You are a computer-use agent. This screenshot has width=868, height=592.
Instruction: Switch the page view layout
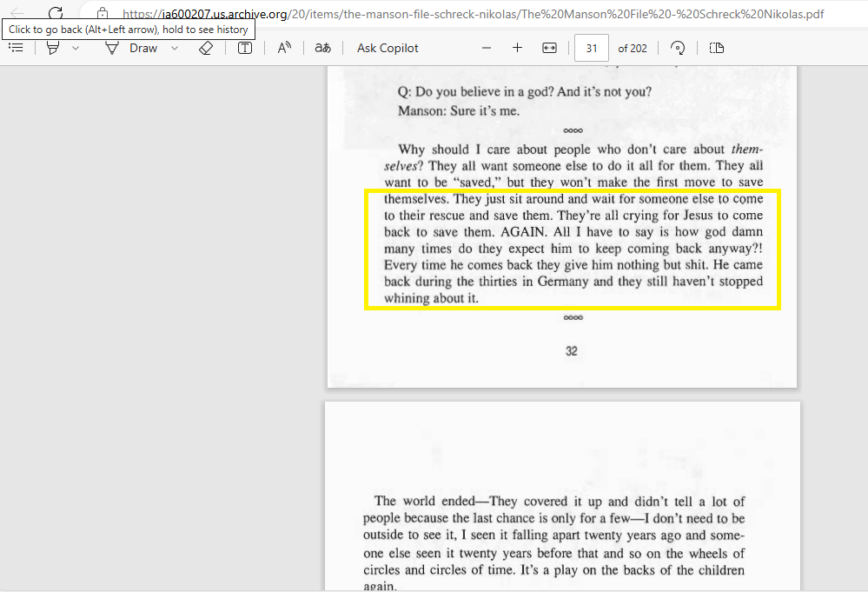coord(717,48)
